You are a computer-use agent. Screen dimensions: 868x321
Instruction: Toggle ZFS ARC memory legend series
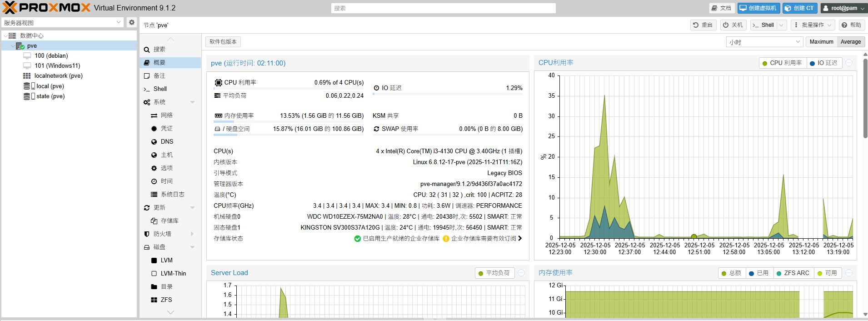(793, 273)
